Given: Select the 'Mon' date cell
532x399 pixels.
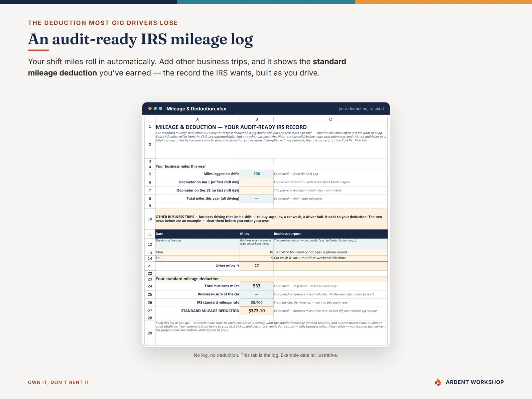Looking at the screenshot, I should pyautogui.click(x=198, y=252).
